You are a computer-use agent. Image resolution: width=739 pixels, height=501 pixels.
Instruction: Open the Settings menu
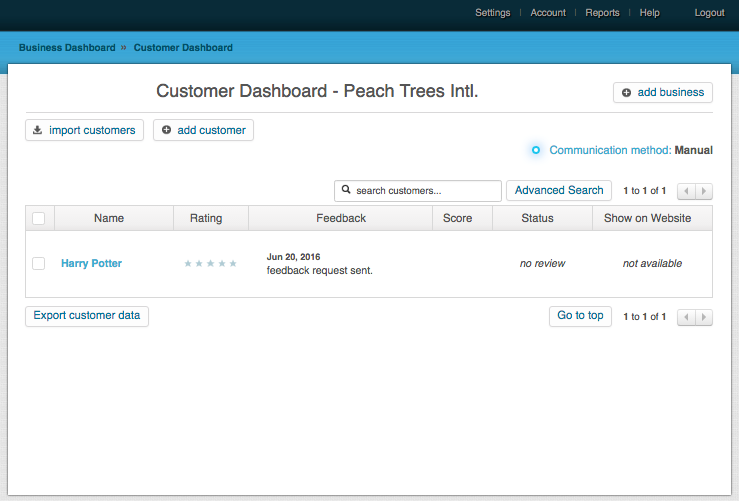(493, 13)
